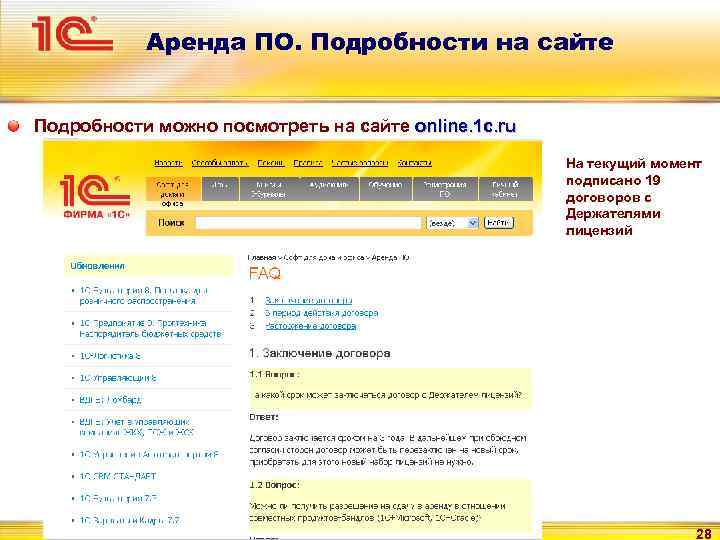Click the '1.1 Вопрос:' question label

275,375
